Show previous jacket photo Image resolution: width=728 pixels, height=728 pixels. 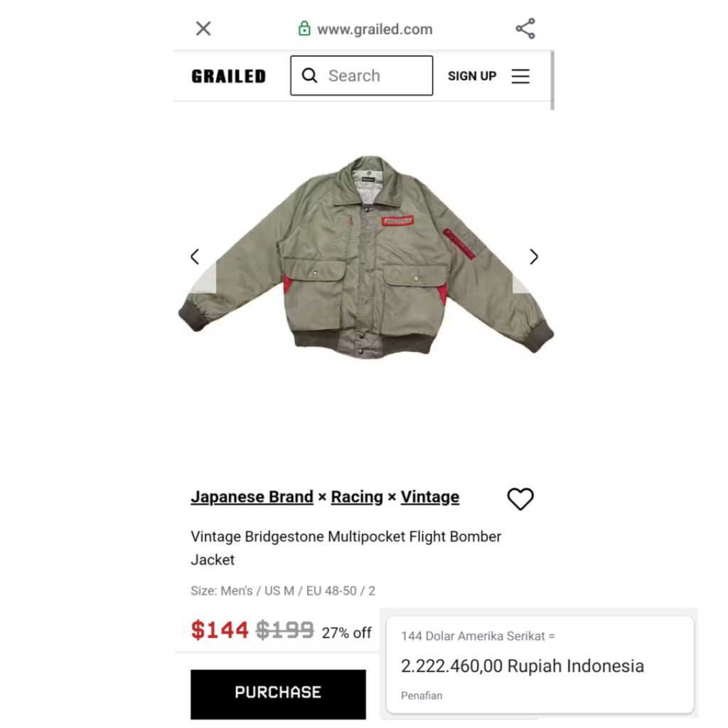(x=195, y=257)
